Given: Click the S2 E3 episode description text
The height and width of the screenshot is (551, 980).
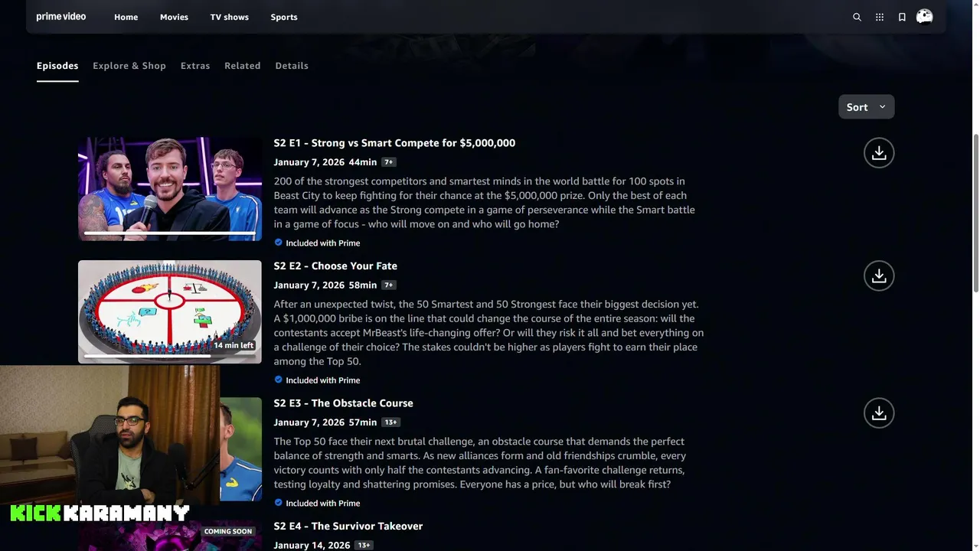Looking at the screenshot, I should [x=480, y=463].
